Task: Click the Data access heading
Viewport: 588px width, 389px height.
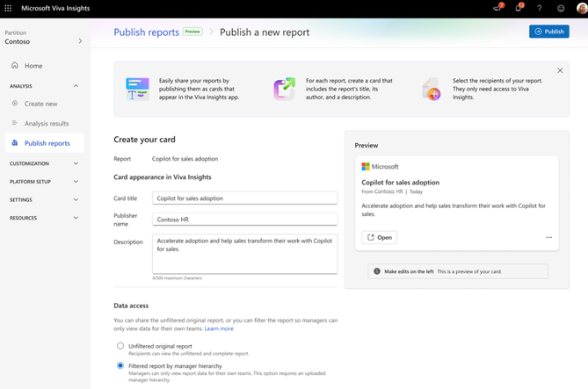Action: [131, 306]
